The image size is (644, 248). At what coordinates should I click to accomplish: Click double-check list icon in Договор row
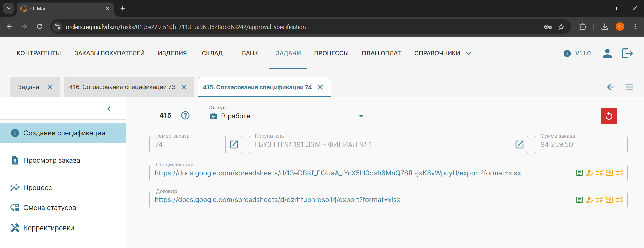[620, 200]
